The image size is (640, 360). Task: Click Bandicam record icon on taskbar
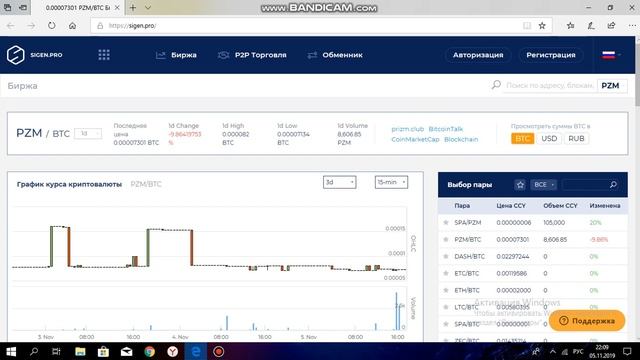coord(218,351)
